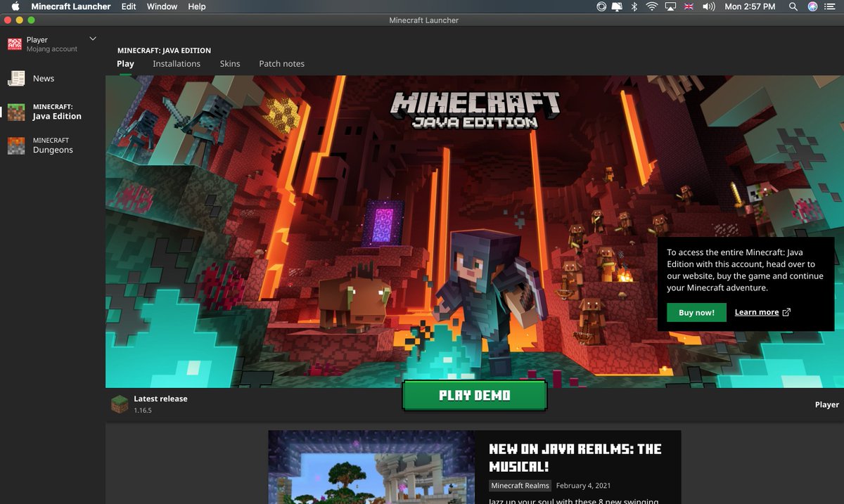Switch to the Skins tab
The height and width of the screenshot is (504, 844).
[x=230, y=63]
